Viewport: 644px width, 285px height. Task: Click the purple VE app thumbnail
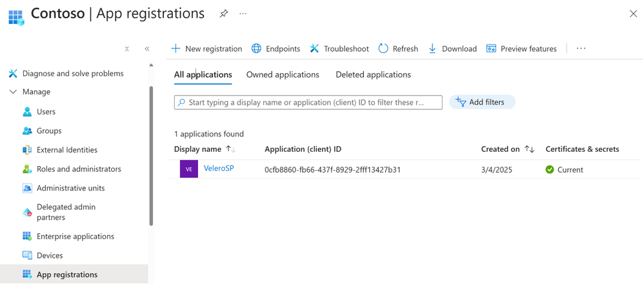tap(189, 169)
